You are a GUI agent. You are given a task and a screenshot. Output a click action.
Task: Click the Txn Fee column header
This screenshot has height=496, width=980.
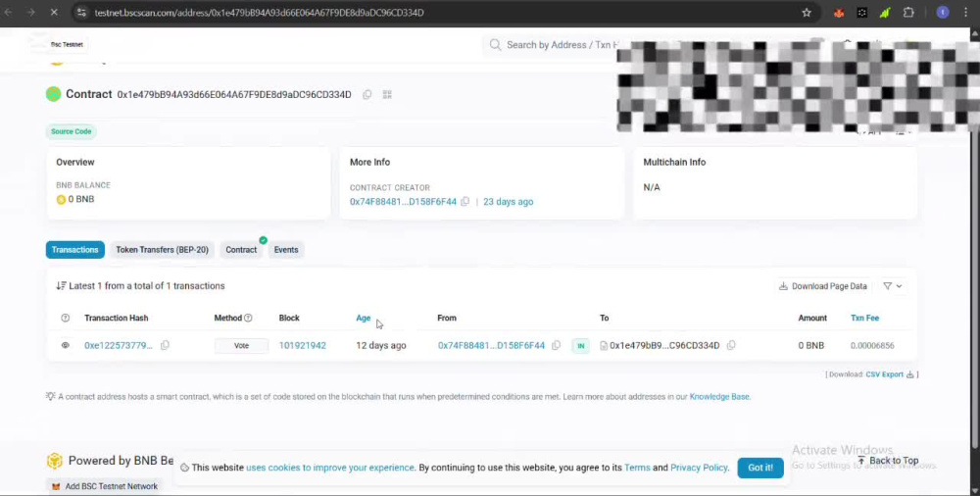tap(864, 318)
